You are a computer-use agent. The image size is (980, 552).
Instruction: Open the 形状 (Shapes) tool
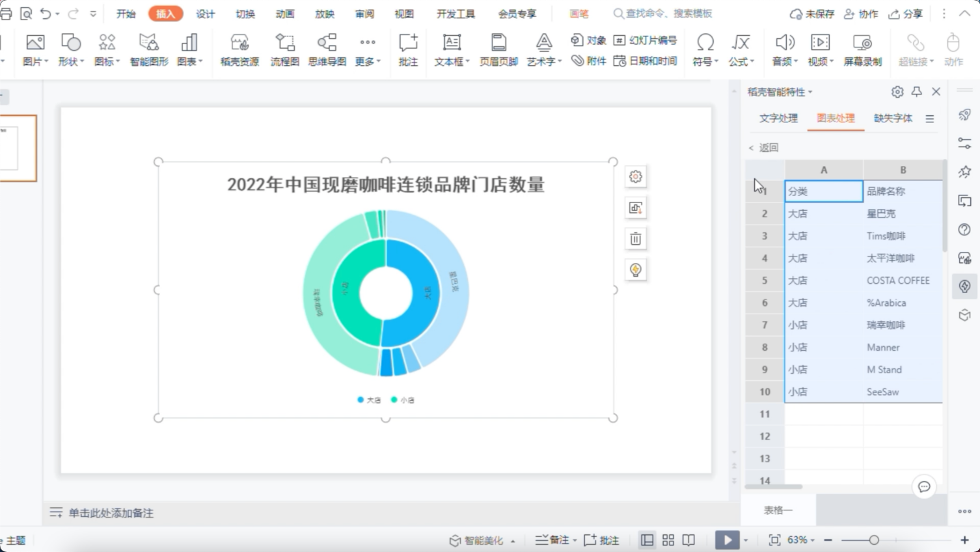coord(71,50)
